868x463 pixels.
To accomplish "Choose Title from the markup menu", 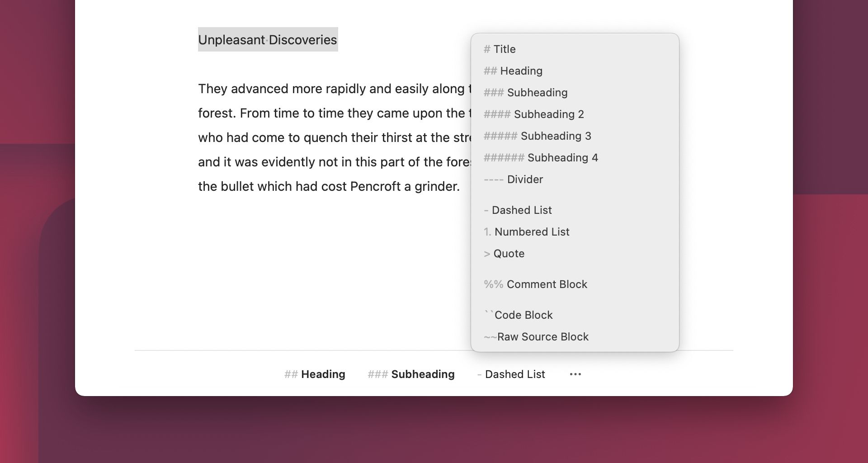I will pyautogui.click(x=575, y=49).
